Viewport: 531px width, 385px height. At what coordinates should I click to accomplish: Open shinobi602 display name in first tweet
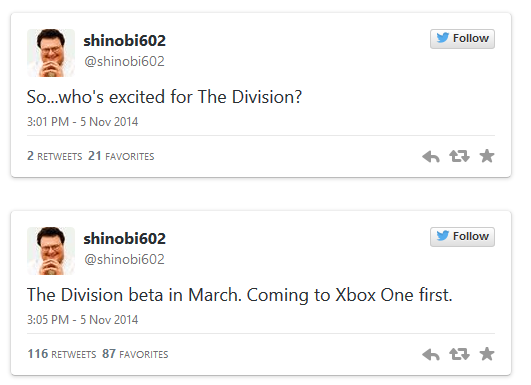pos(125,41)
